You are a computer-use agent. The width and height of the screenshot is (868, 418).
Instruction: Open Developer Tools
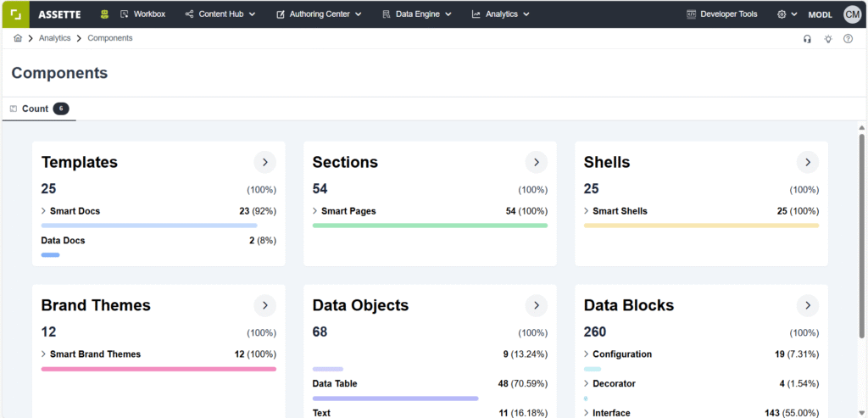coord(722,14)
